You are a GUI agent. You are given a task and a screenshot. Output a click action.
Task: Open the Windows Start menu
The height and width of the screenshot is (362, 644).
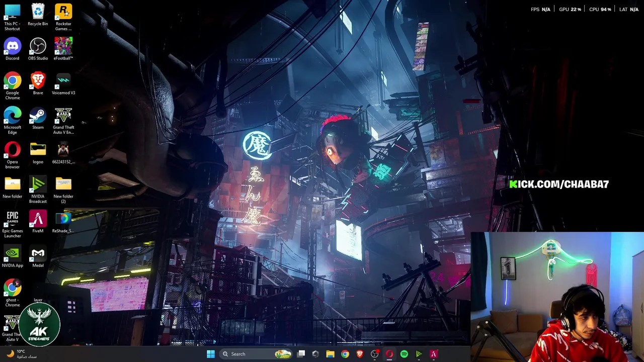(x=211, y=354)
